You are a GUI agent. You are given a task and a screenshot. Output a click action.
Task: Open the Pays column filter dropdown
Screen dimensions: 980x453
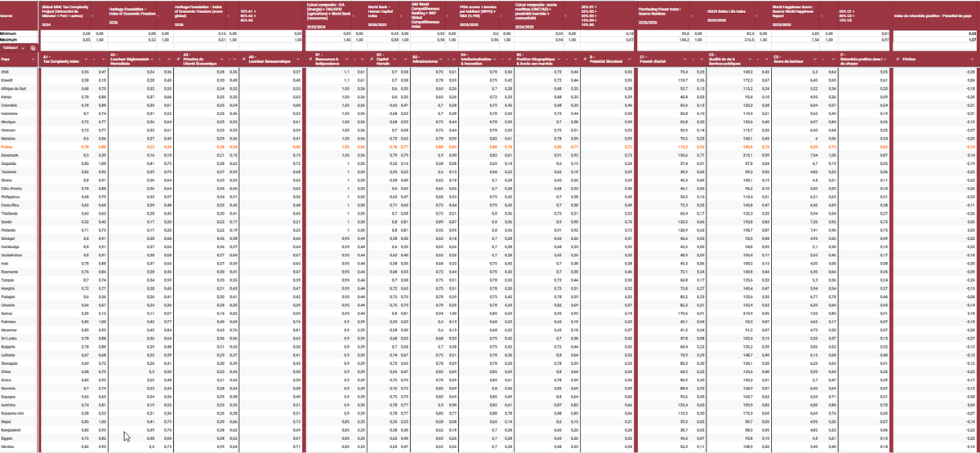click(x=33, y=60)
